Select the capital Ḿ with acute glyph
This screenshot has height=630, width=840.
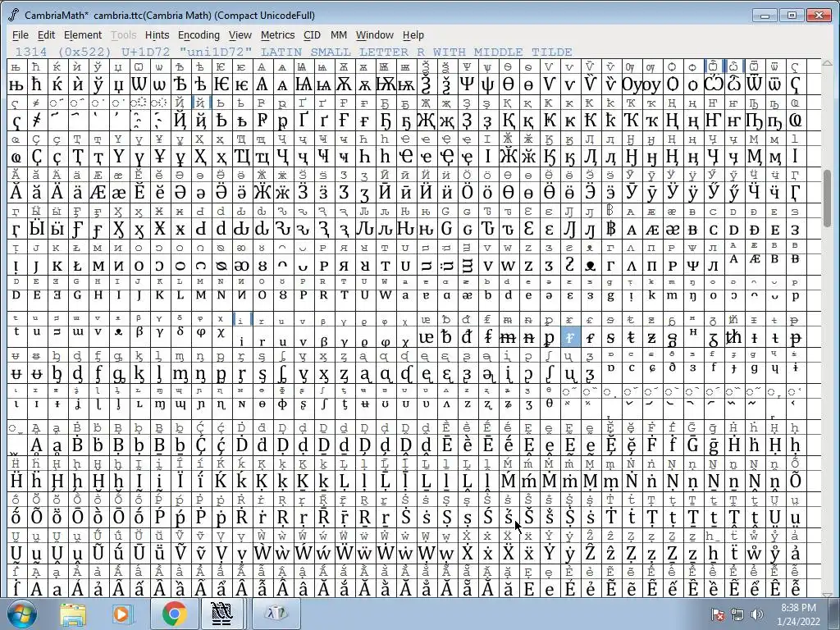(509, 481)
